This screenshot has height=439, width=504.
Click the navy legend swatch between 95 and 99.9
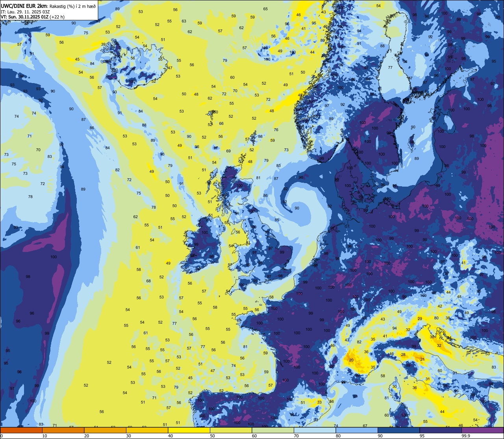pyautogui.click(x=441, y=430)
